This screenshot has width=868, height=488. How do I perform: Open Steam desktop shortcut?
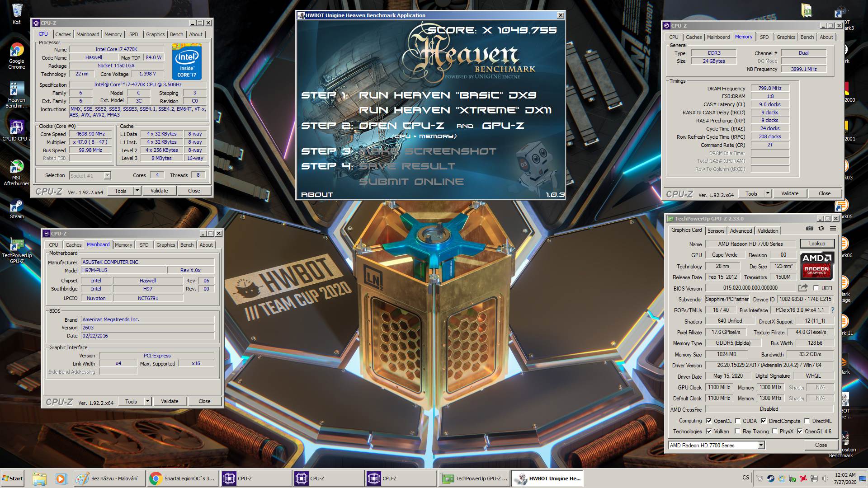click(x=17, y=210)
